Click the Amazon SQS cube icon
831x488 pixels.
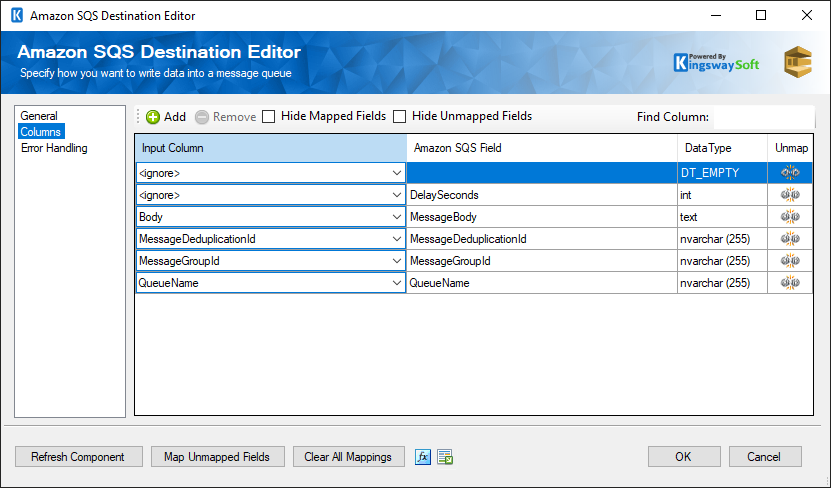[798, 62]
